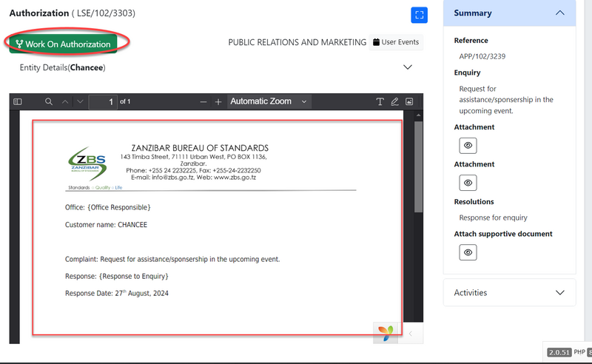
Task: Go to previous PDF page
Action: pos(64,101)
